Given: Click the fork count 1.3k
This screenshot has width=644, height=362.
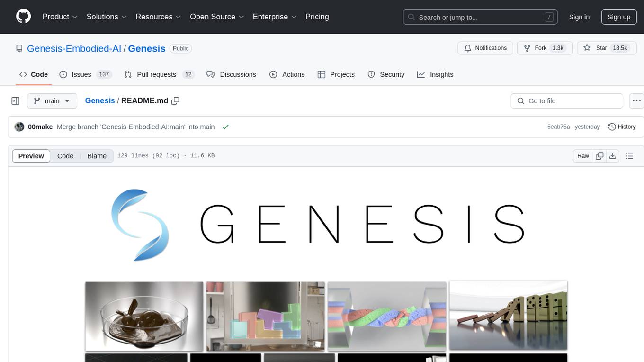Looking at the screenshot, I should point(558,48).
